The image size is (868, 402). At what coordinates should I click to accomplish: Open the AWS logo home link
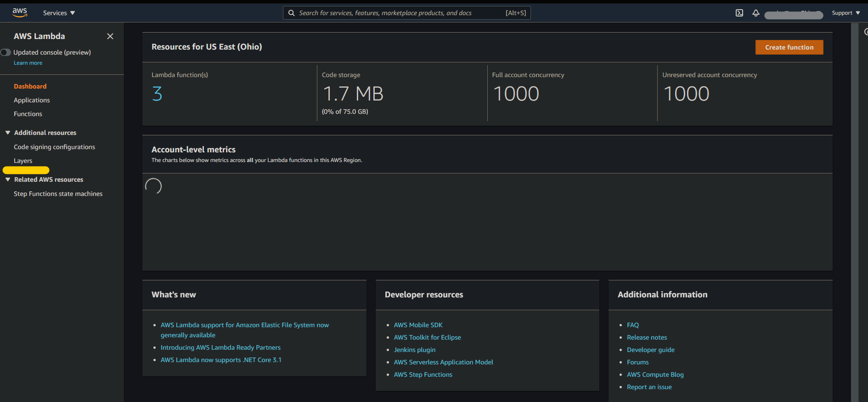[20, 13]
